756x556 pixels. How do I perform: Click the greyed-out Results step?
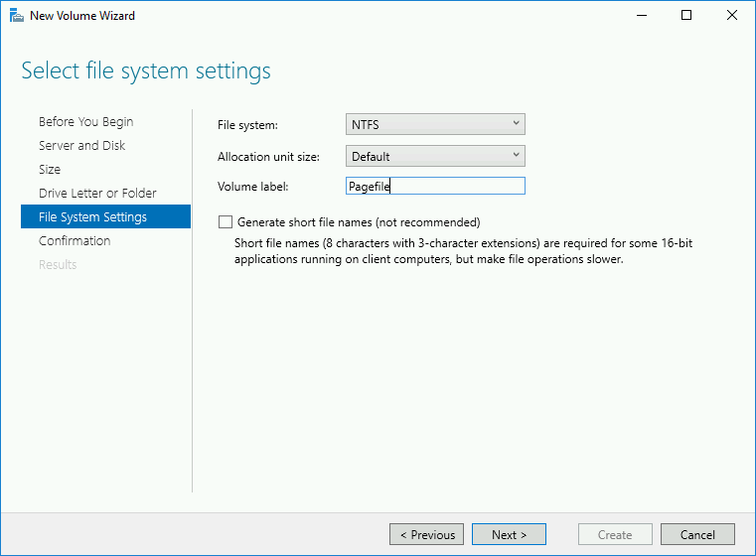pyautogui.click(x=58, y=265)
